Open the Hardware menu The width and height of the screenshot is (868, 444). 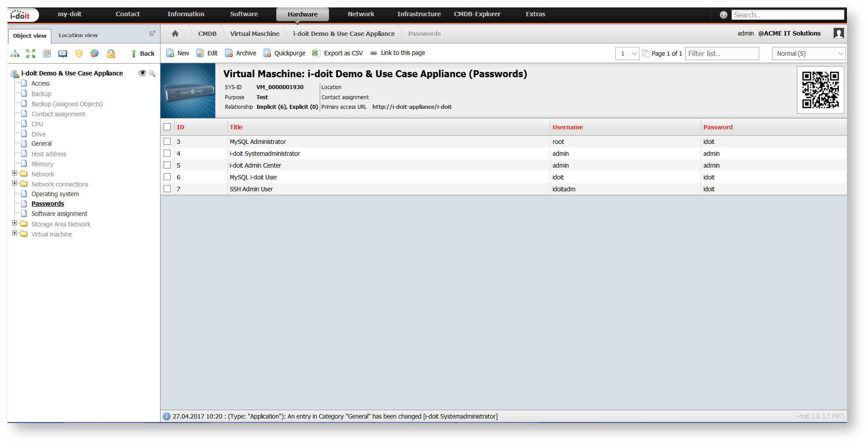[x=303, y=14]
